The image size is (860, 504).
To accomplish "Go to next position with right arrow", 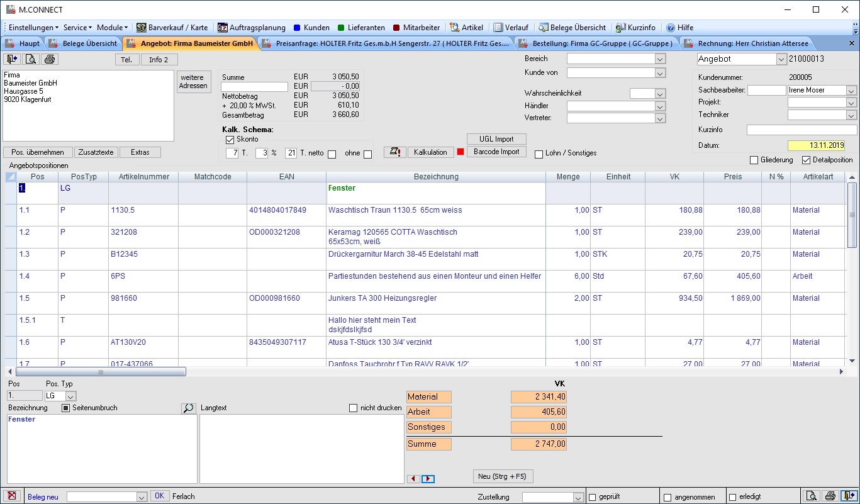I will (x=428, y=479).
